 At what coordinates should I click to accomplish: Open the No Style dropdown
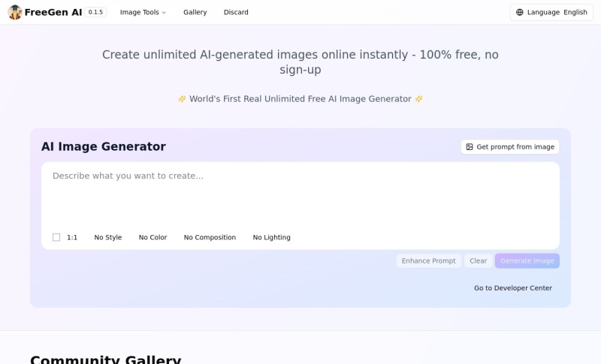pos(108,237)
